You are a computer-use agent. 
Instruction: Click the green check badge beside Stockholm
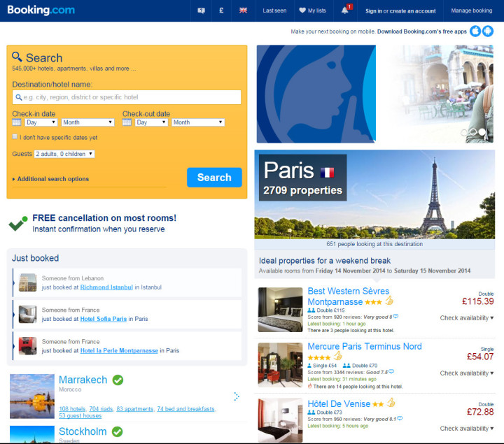pos(118,431)
